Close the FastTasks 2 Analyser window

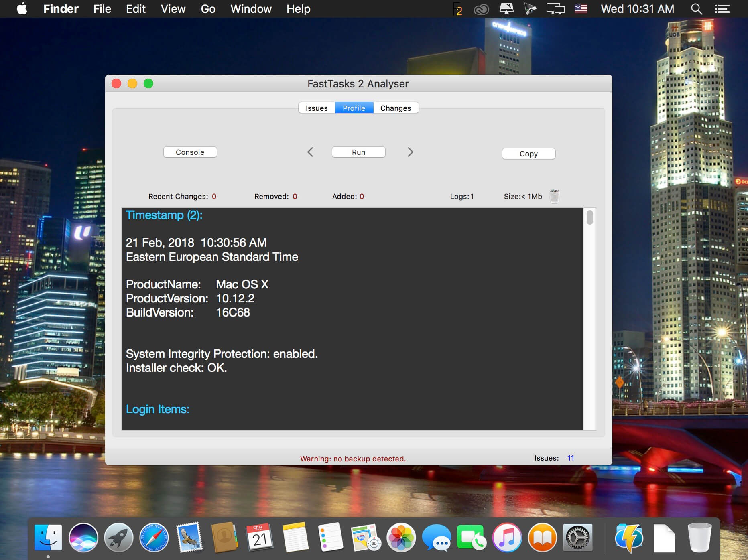[x=116, y=83]
